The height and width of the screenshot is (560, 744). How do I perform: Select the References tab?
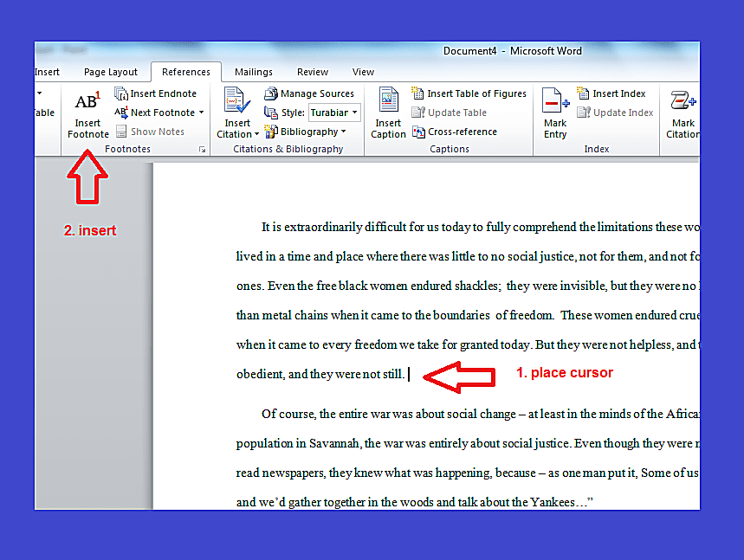pos(186,72)
